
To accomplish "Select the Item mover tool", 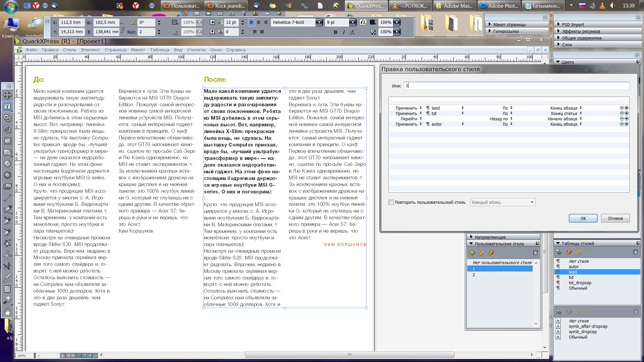I will pyautogui.click(x=7, y=96).
